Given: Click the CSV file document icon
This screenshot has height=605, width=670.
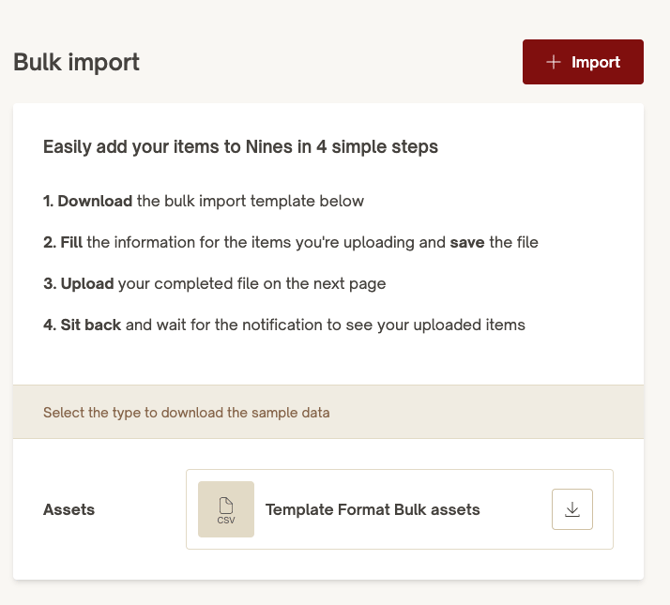Looking at the screenshot, I should 225,504.
